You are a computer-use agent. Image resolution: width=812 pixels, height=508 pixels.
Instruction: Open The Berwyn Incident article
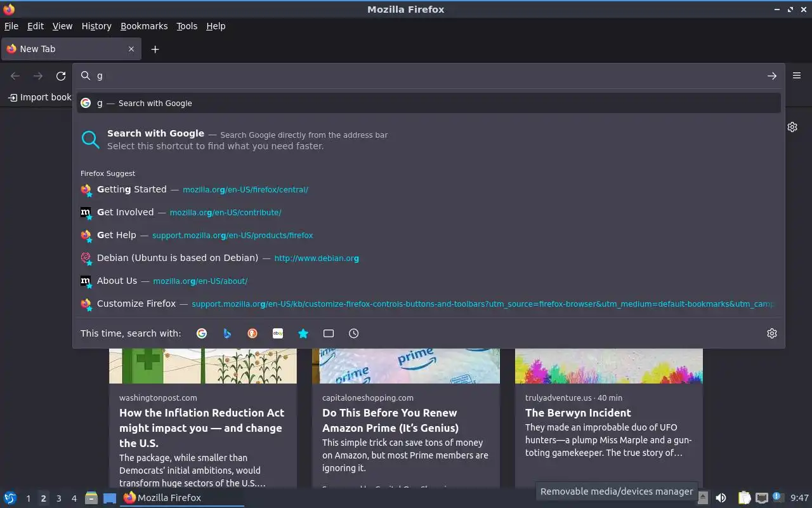click(x=578, y=413)
